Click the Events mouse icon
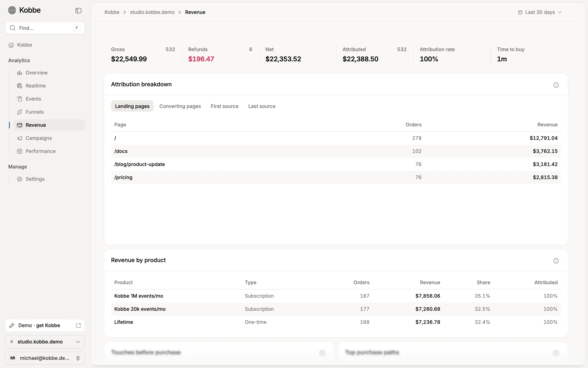Viewport: 588px width, 368px height. (20, 99)
